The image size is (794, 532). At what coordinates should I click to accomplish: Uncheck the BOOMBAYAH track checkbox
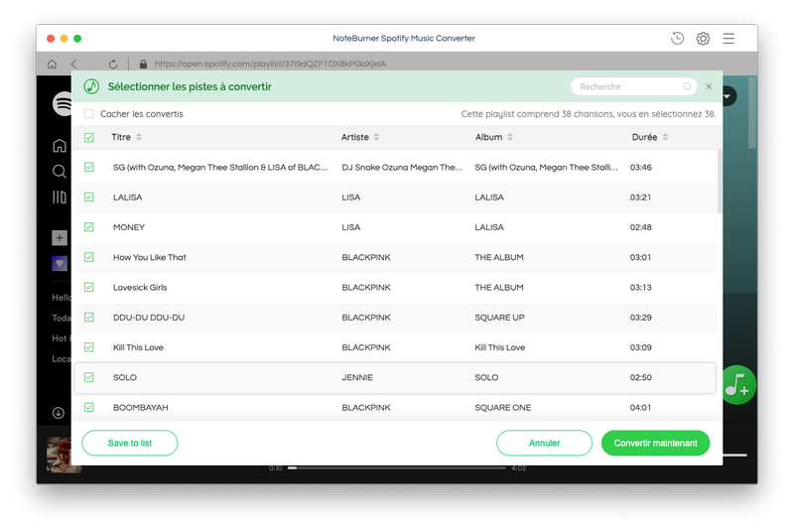tap(89, 408)
